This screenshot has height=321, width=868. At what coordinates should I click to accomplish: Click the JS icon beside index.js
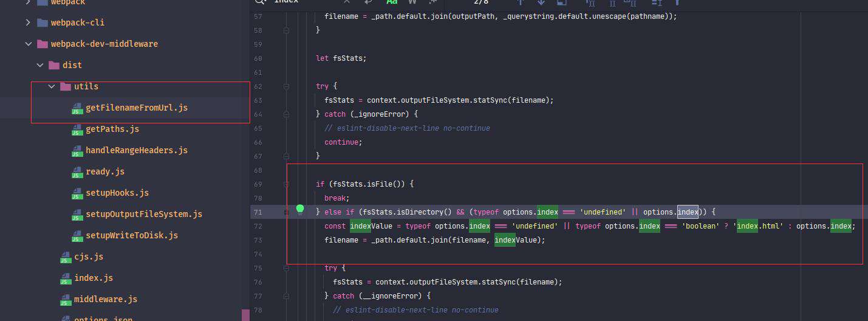pyautogui.click(x=66, y=278)
